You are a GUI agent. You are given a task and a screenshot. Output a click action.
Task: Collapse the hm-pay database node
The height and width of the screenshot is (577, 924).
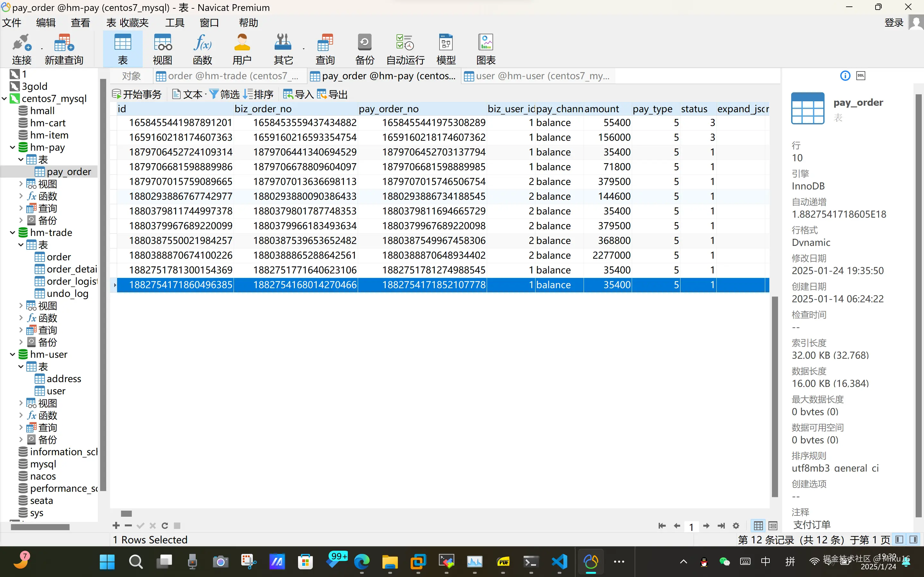tap(13, 147)
